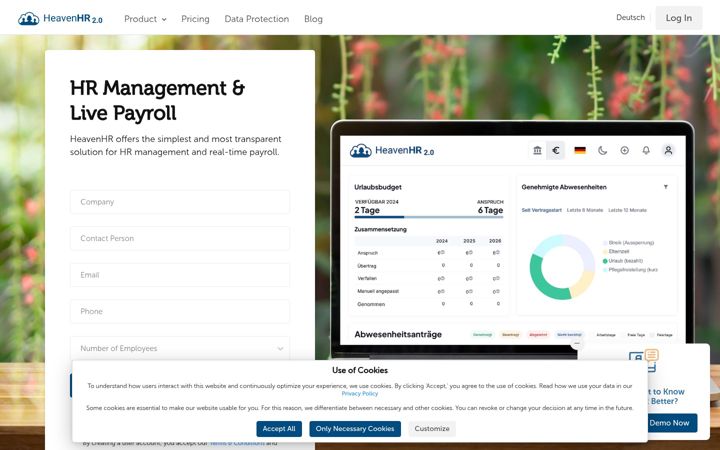720x450 pixels.
Task: Click the bank building icon in laptop dashboard
Action: pyautogui.click(x=537, y=150)
